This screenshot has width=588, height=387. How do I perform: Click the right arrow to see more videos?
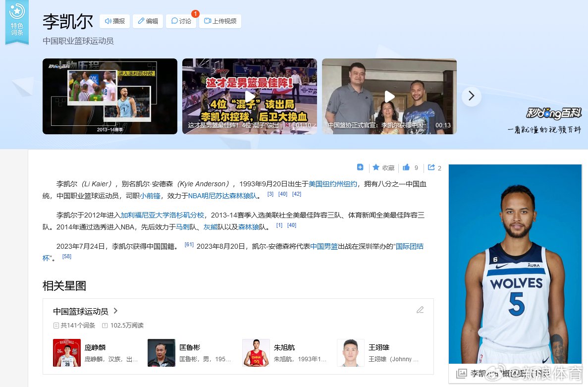[x=471, y=97]
